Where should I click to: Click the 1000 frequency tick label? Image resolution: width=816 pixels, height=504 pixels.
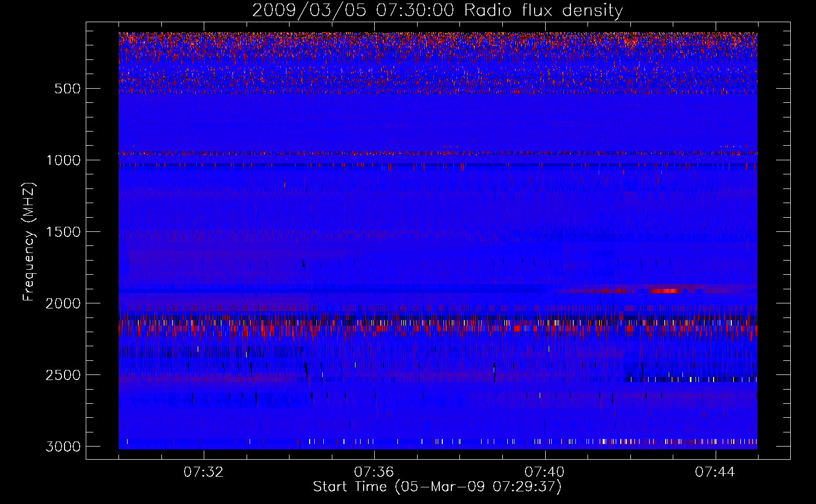click(64, 160)
